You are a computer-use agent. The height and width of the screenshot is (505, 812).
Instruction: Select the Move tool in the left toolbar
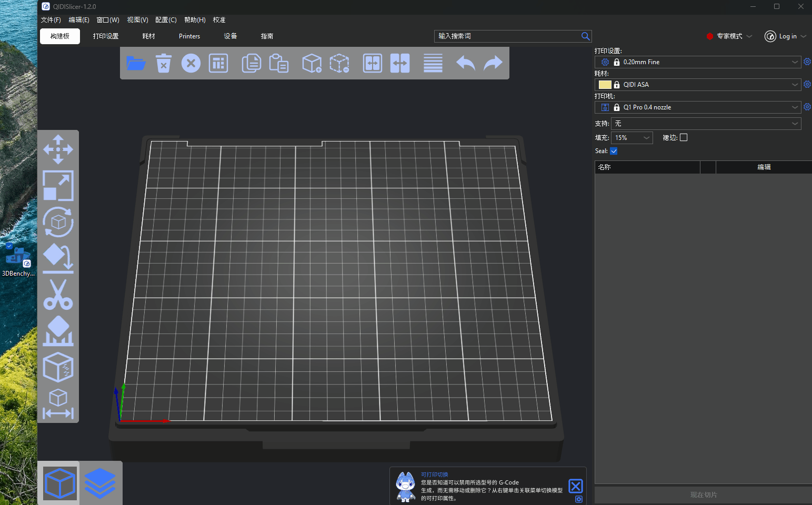click(58, 149)
